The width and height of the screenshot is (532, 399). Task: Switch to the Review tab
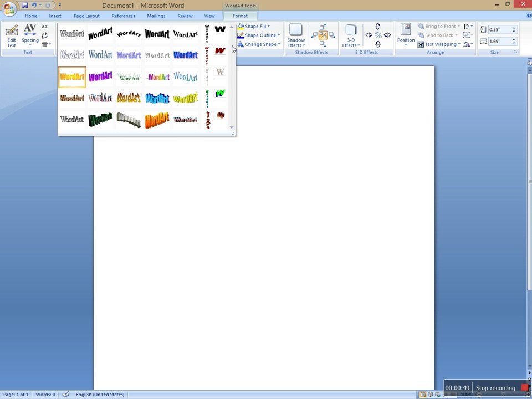click(185, 16)
